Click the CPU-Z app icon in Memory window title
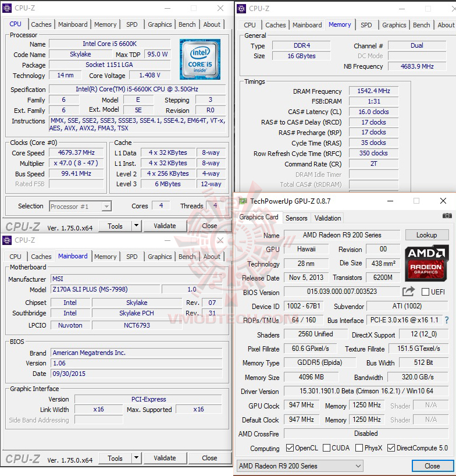 point(241,9)
